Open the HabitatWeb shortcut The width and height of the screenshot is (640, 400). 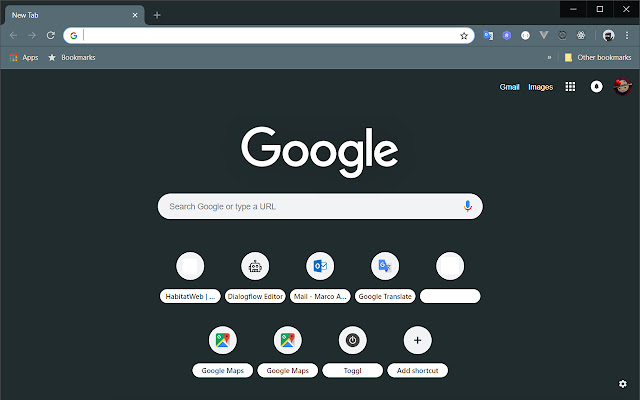[x=190, y=278]
